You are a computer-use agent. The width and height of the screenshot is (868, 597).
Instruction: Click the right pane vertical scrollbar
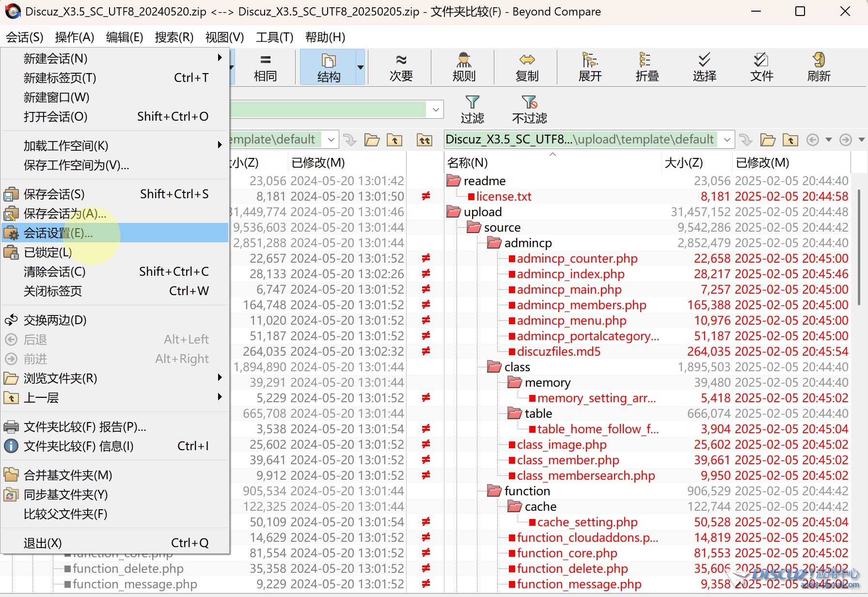(859, 247)
